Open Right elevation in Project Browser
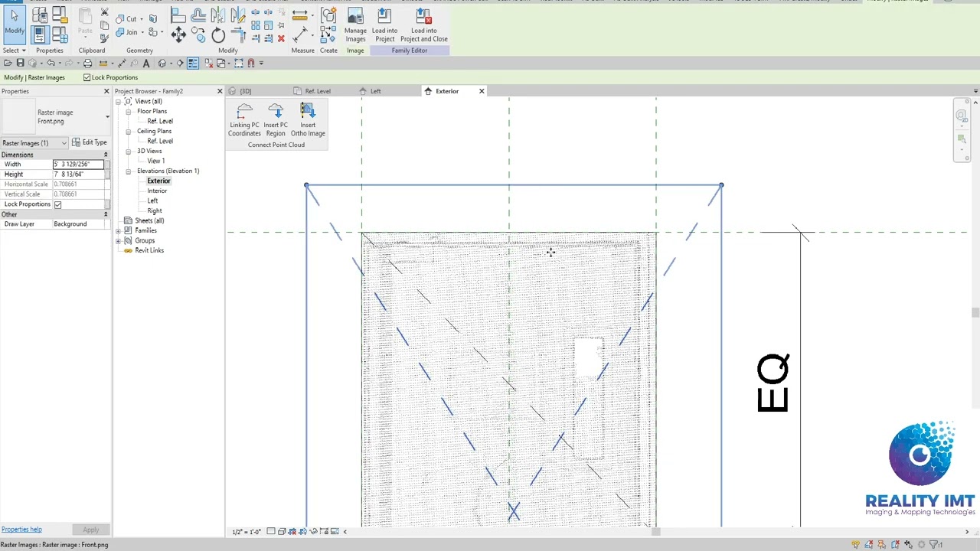The height and width of the screenshot is (551, 980). (x=155, y=210)
